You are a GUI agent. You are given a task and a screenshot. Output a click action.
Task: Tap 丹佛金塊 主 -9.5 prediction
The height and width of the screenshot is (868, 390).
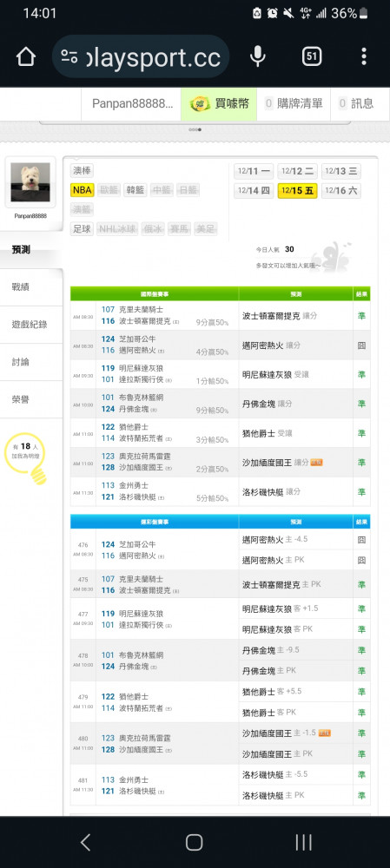click(x=270, y=650)
